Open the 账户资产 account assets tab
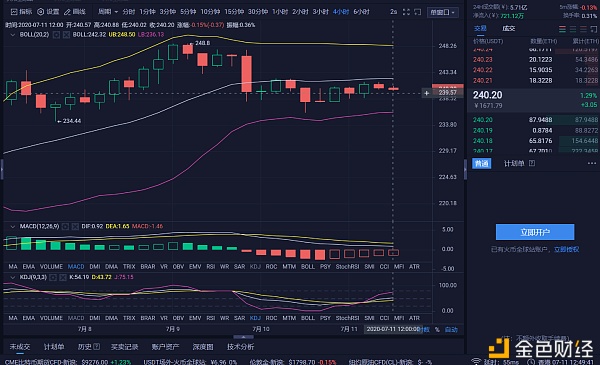This screenshot has width=600, height=365. (x=165, y=347)
